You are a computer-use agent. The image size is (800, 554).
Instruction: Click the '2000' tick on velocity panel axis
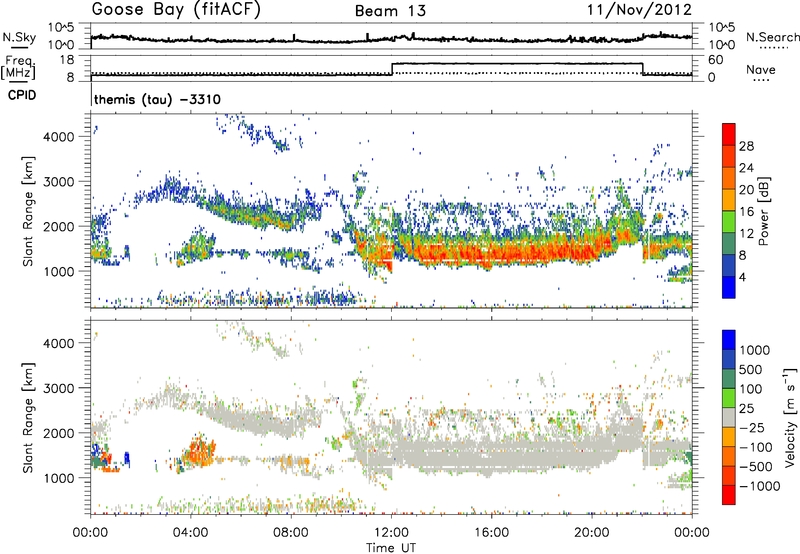coord(59,433)
